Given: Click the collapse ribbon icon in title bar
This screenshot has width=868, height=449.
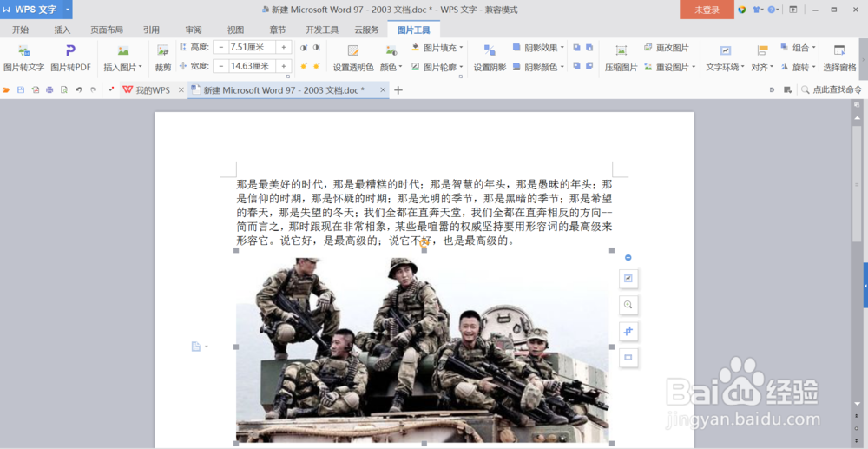Looking at the screenshot, I should (x=793, y=10).
